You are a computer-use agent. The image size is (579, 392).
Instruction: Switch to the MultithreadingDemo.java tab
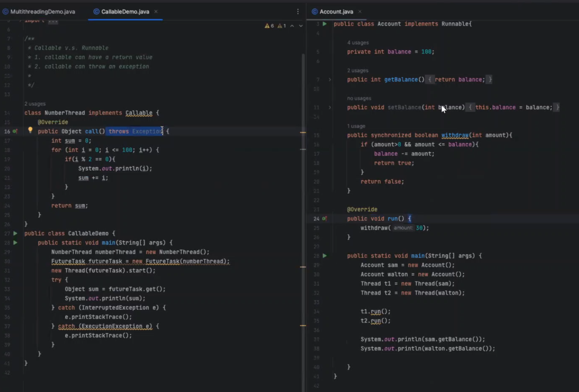[x=42, y=12]
